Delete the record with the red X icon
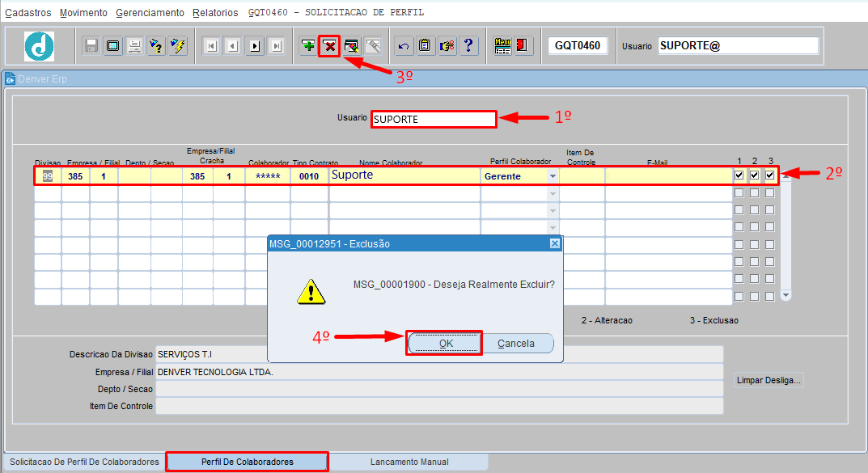 coord(330,45)
